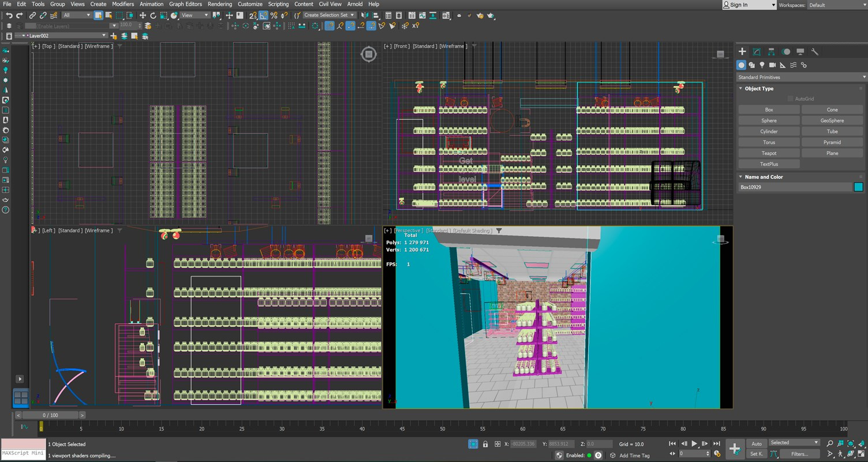The height and width of the screenshot is (462, 868).
Task: Toggle Auto Key animation mode
Action: click(x=756, y=444)
